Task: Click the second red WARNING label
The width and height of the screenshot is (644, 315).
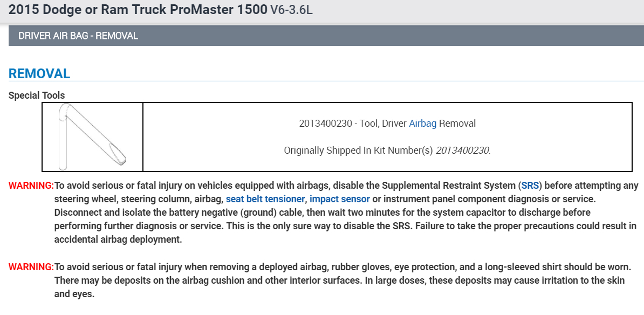Action: (31, 267)
